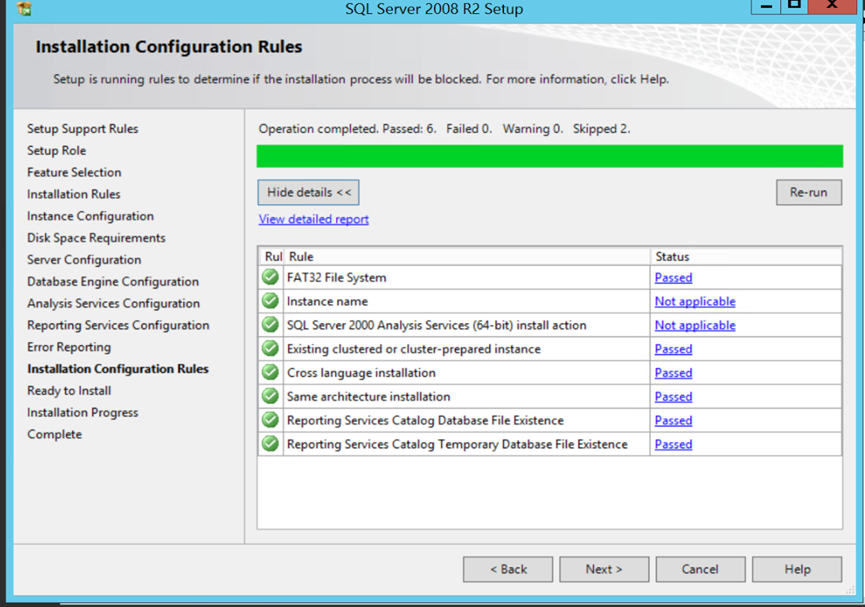Open Help for installation rules
The image size is (865, 607).
click(797, 569)
